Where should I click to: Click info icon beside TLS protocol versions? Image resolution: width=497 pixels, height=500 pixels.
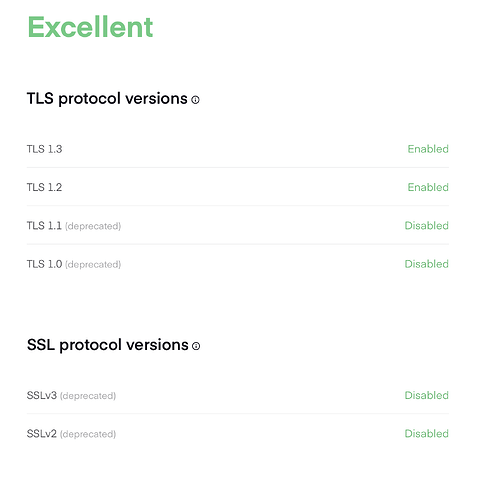pos(195,100)
